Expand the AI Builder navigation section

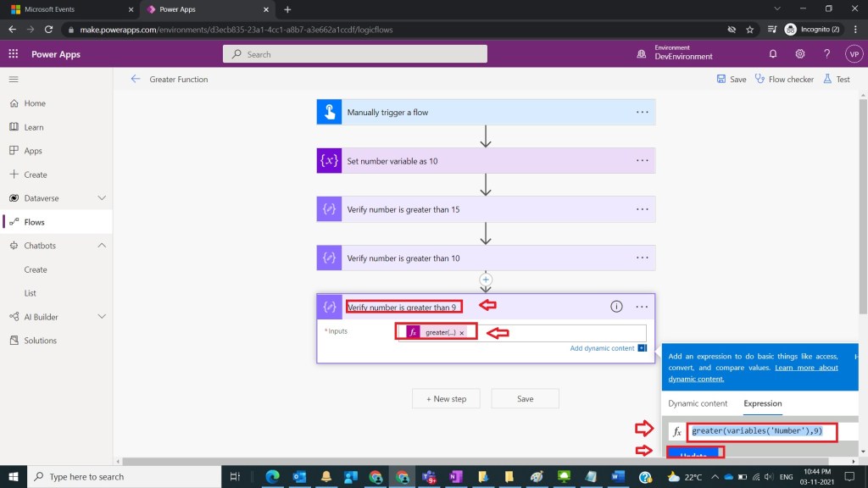102,317
